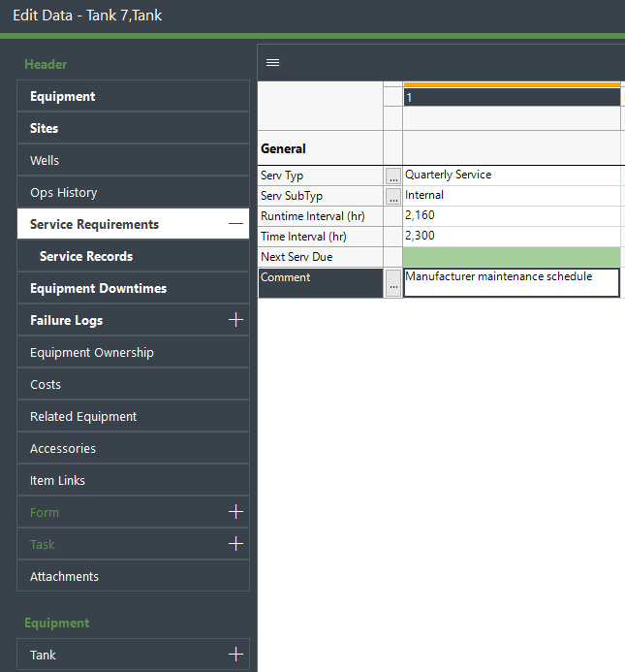Expand the Form section

tap(234, 512)
